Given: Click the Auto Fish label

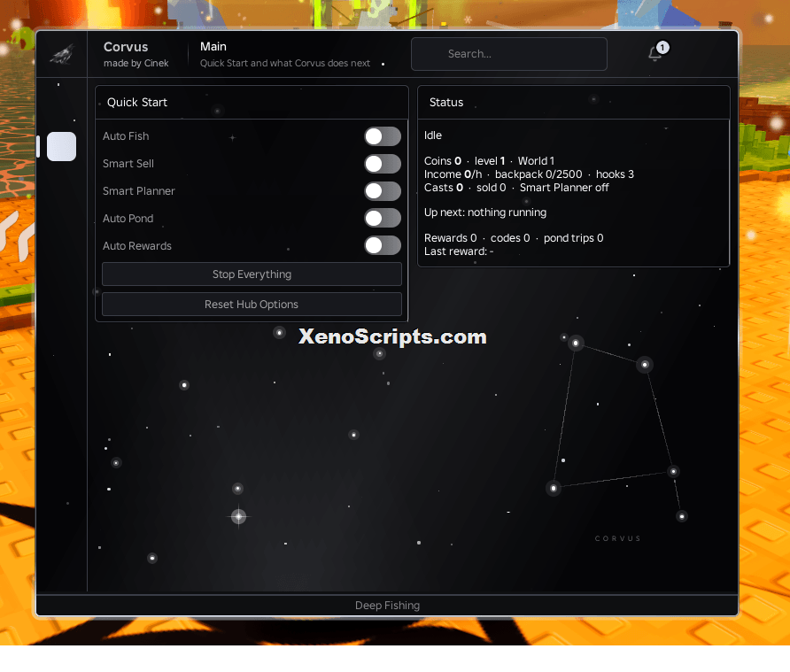Looking at the screenshot, I should pos(126,136).
